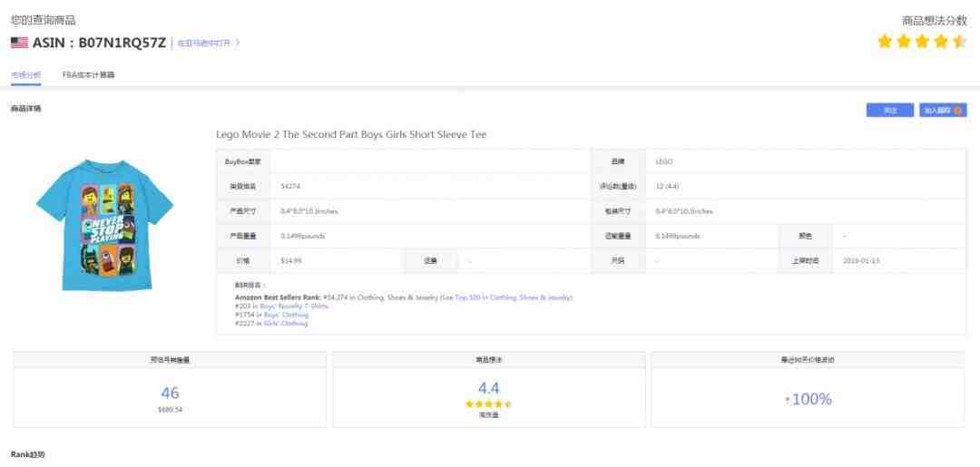Click the Lego Movie 2 Short Sleeve Tee title
Image resolution: width=980 pixels, height=467 pixels.
[351, 134]
